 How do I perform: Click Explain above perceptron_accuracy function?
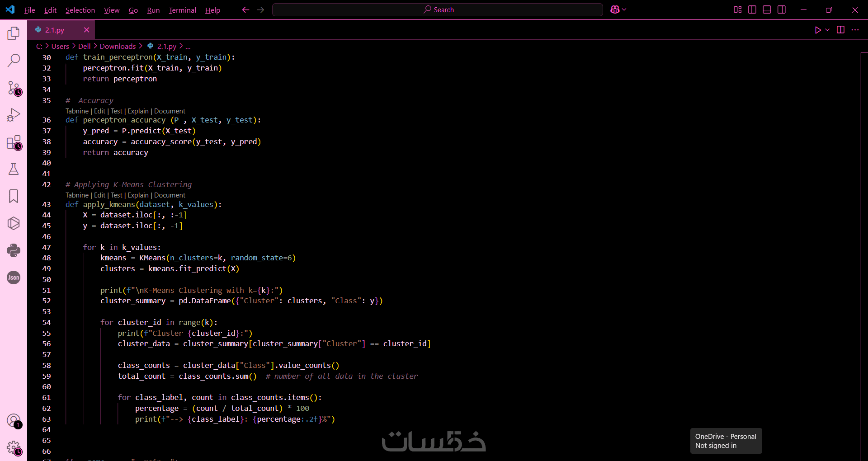point(138,111)
